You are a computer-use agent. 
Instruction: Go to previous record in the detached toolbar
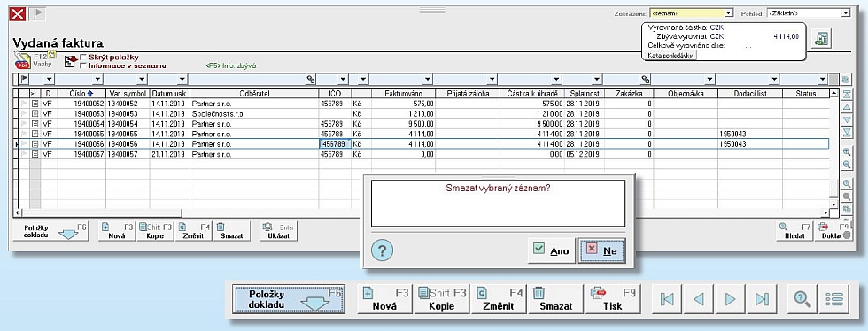(699, 299)
